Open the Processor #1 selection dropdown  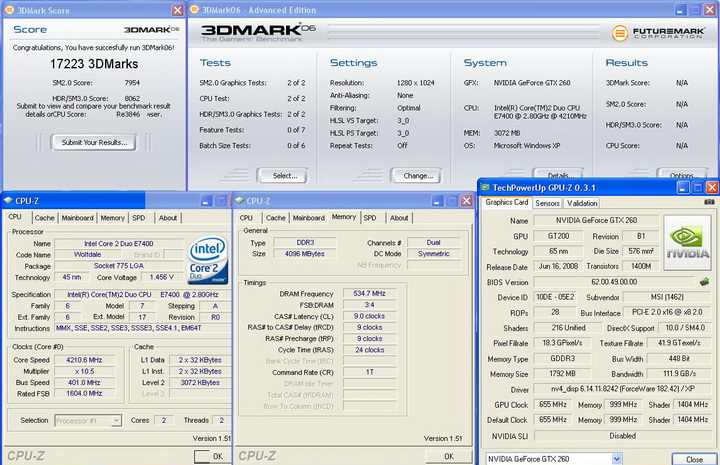pyautogui.click(x=116, y=420)
